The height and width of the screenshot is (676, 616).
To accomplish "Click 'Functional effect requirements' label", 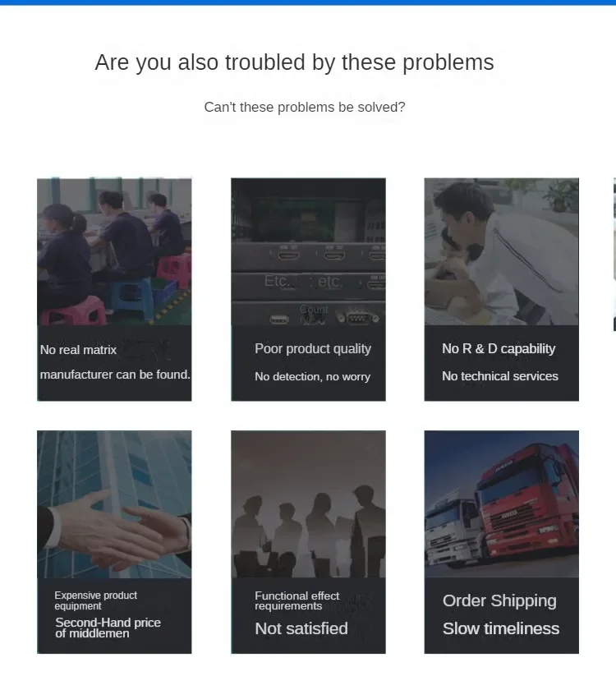I will pos(297,600).
